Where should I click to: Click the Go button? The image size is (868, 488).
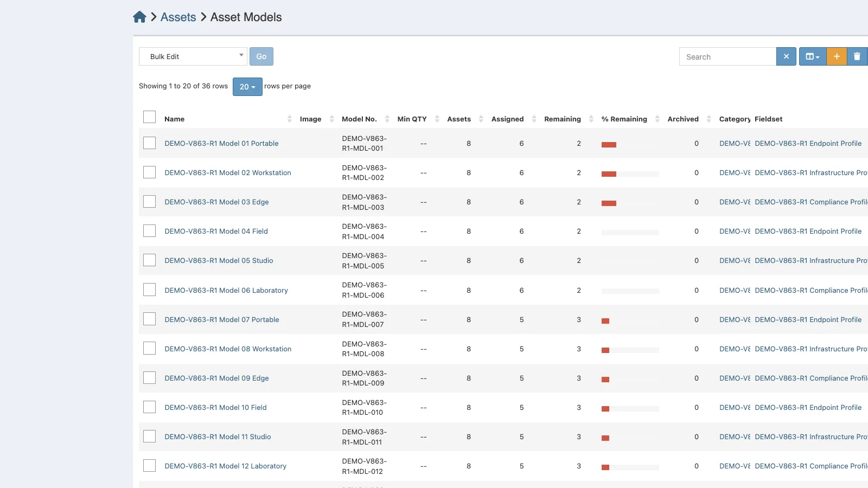261,56
